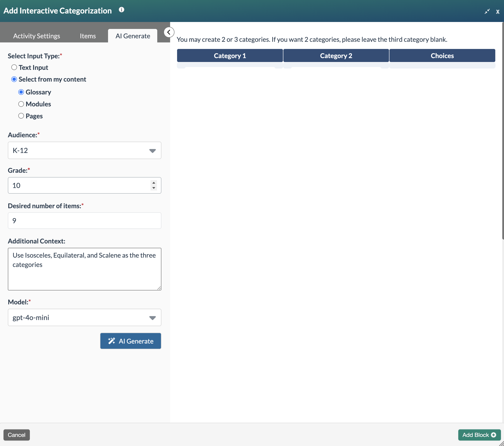
Task: Click the blue AI Generate button
Action: (x=131, y=341)
